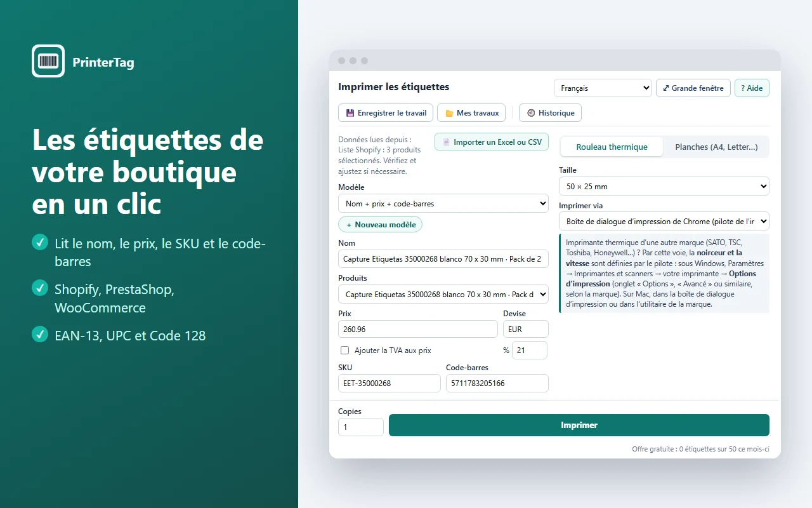This screenshot has width=812, height=508.
Task: Click the checkmark icon beside Shopify, PrestaShop
Action: click(40, 288)
